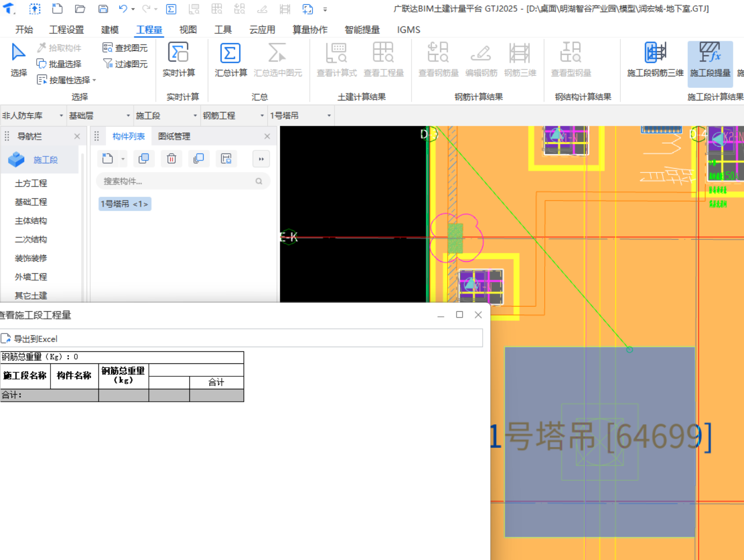Click the component library icon in 构件列表
The image size is (744, 560).
coord(226,159)
